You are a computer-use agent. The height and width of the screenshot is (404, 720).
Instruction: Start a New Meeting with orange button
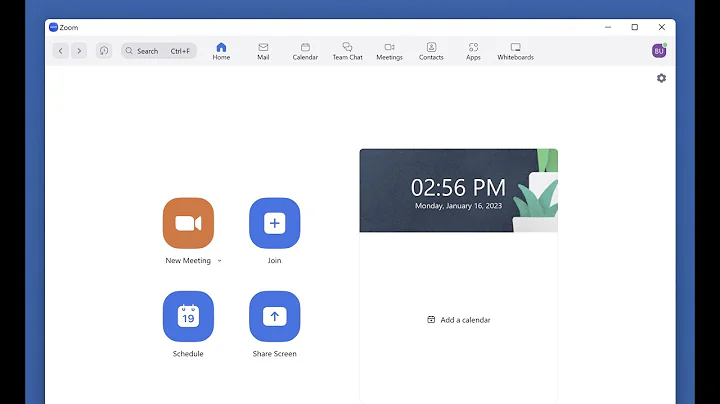pyautogui.click(x=188, y=223)
